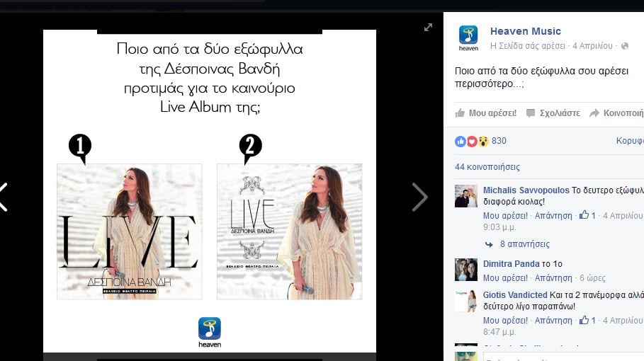Expand the 8 απαντήσεις replies

pos(524,244)
